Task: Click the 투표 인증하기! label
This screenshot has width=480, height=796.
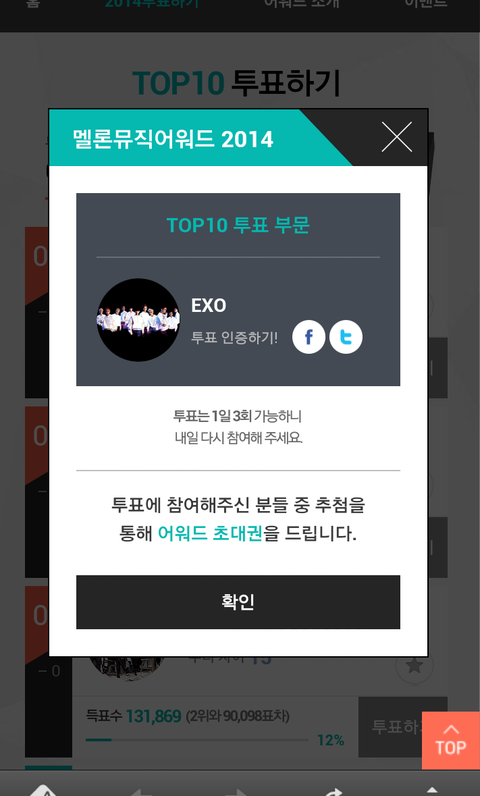Action: pyautogui.click(x=234, y=338)
